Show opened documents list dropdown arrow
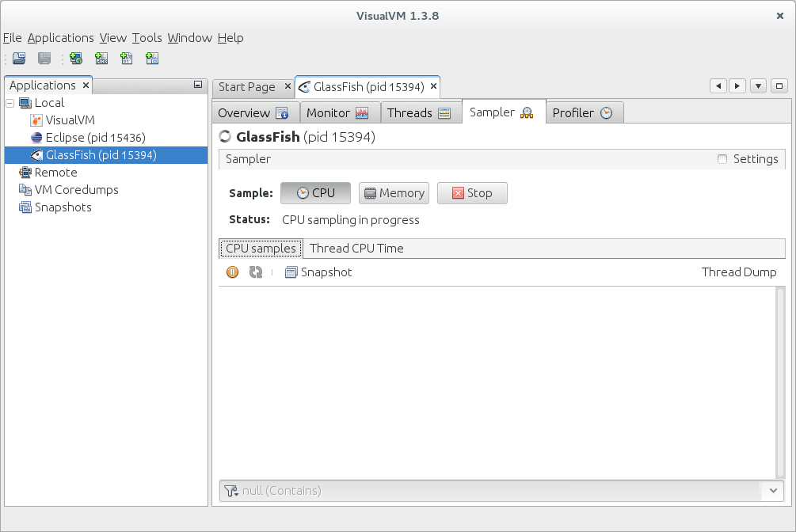Screen dimensions: 796x532 pyautogui.click(x=758, y=85)
